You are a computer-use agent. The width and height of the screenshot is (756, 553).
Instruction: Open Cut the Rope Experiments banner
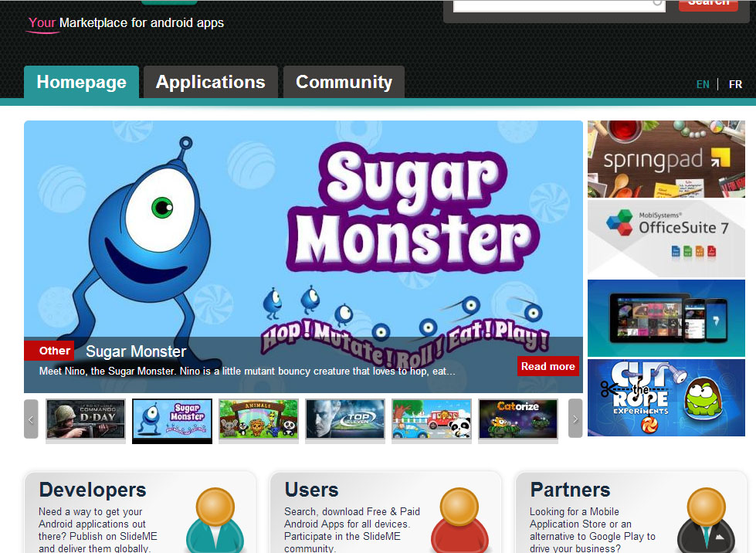[666, 397]
